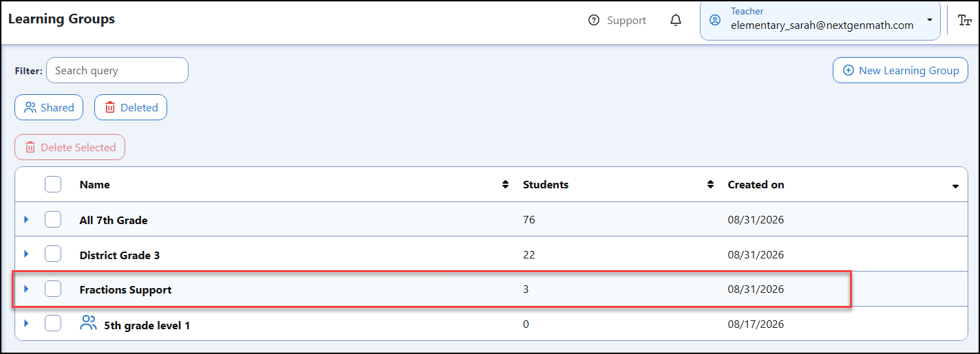This screenshot has width=980, height=354.
Task: Open the notifications bell
Action: click(x=676, y=21)
